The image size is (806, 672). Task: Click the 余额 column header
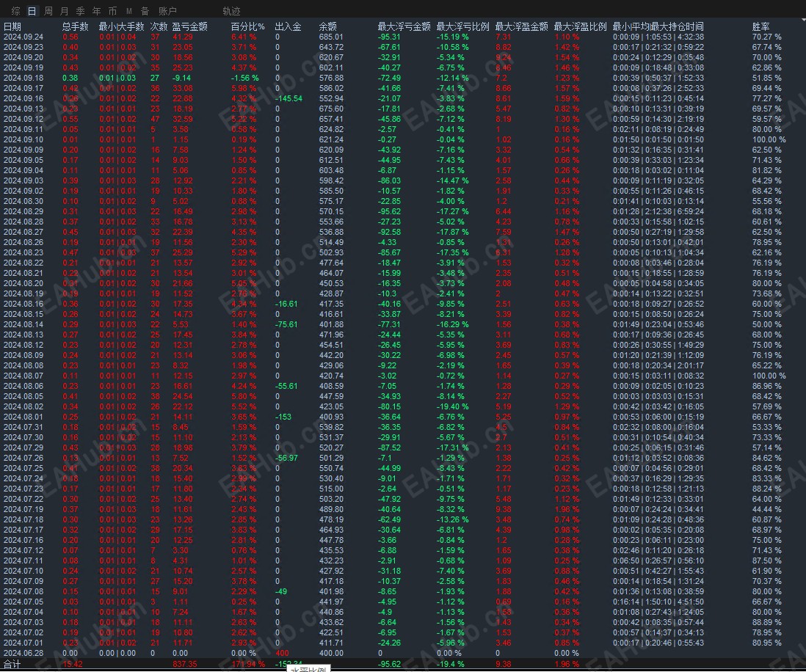[328, 26]
